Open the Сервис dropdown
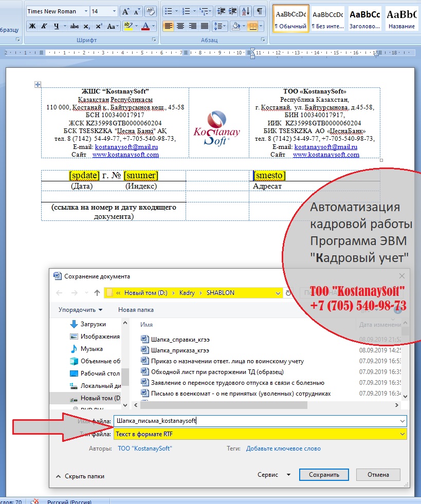Screen dimensions: 421x504 274,475
